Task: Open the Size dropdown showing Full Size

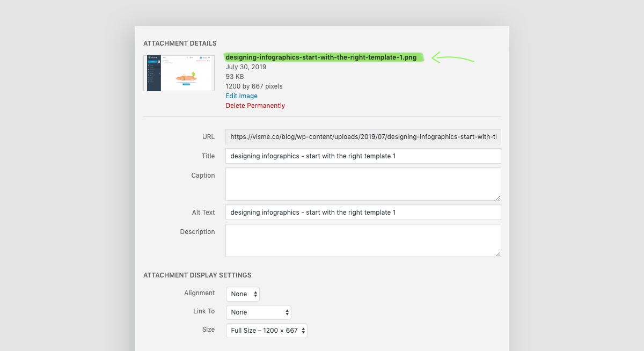Action: (x=266, y=331)
